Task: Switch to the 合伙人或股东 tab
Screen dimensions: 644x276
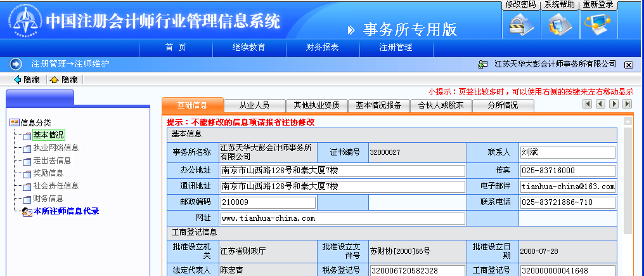Action: point(441,105)
